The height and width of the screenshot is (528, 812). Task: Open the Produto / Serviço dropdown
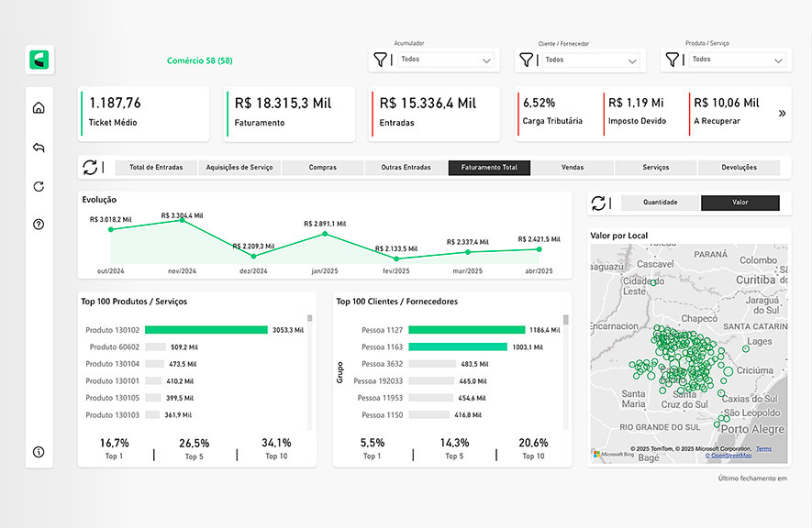[x=737, y=60]
